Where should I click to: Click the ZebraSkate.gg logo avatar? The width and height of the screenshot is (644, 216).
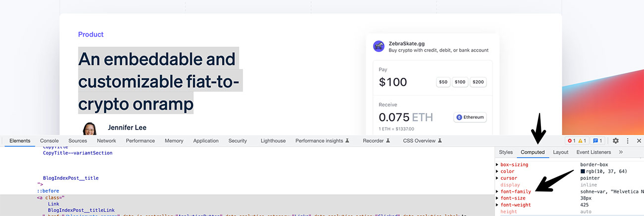pos(378,46)
